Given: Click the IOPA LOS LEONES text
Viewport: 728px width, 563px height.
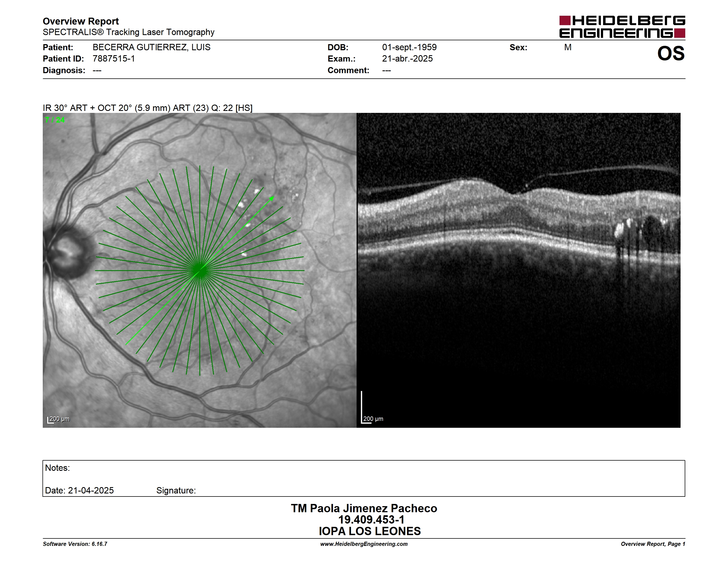Looking at the screenshot, I should (370, 531).
